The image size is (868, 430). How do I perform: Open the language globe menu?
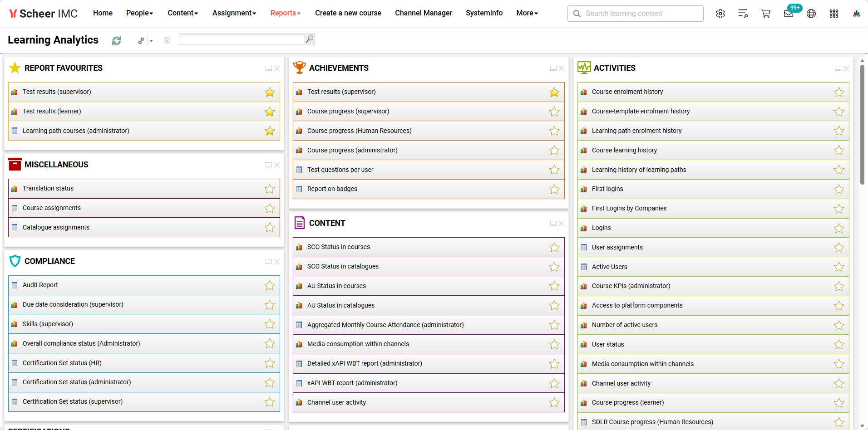tap(811, 14)
